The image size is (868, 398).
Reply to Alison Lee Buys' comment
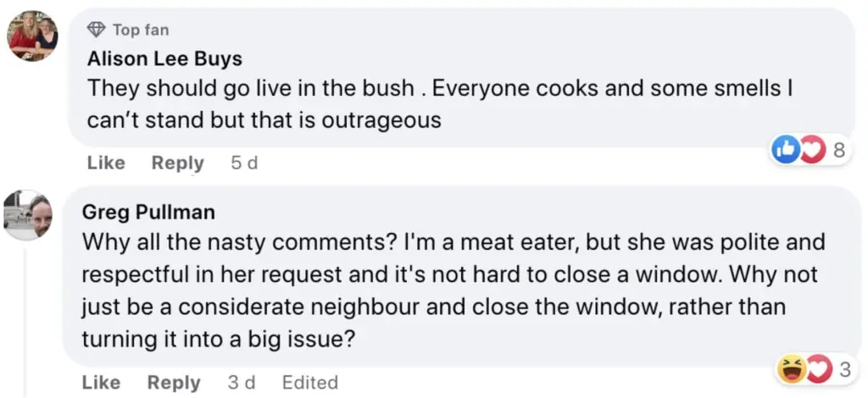pos(177,163)
